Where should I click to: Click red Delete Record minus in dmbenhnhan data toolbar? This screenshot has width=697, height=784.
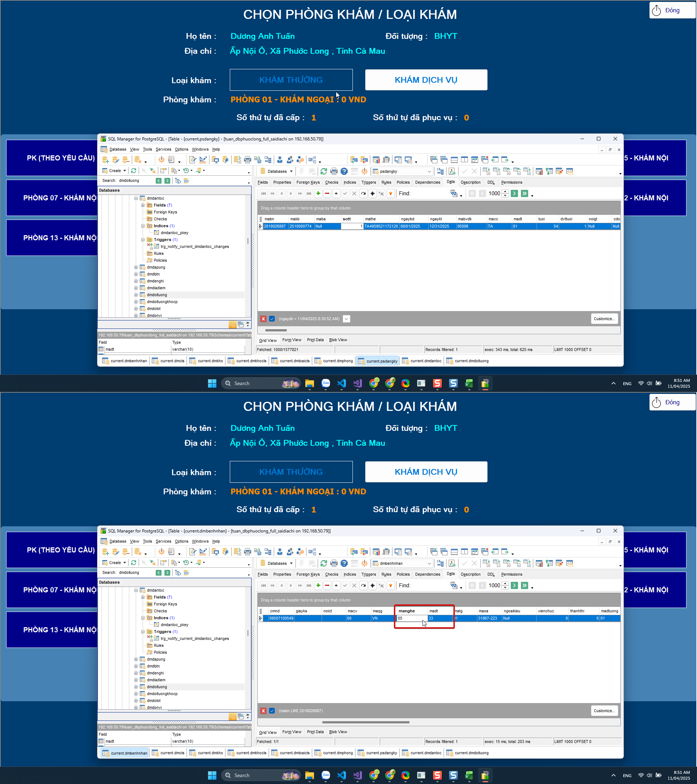tap(327, 585)
